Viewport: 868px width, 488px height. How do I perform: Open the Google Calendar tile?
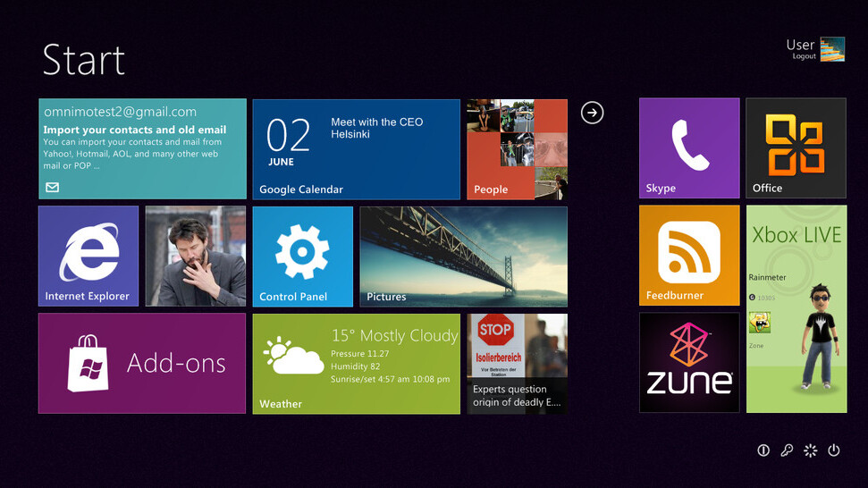pyautogui.click(x=357, y=149)
